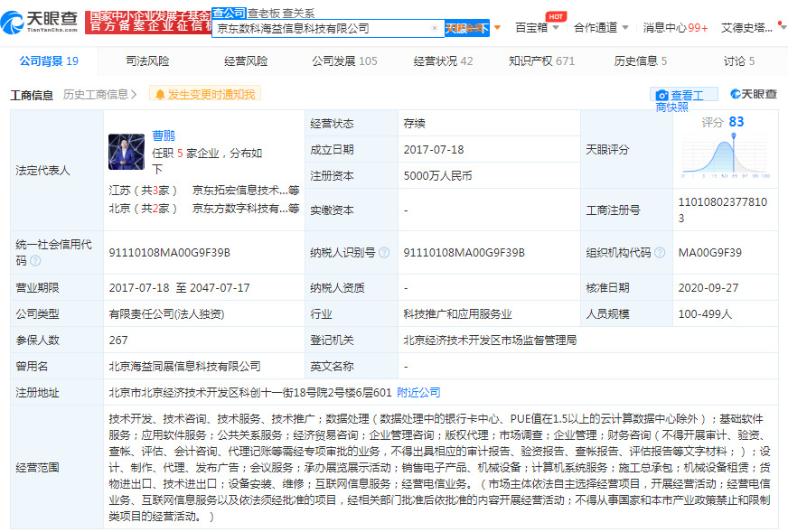Click the industry value 科技推广和应用服务业
Image resolution: width=788 pixels, height=532 pixels.
pos(457,314)
